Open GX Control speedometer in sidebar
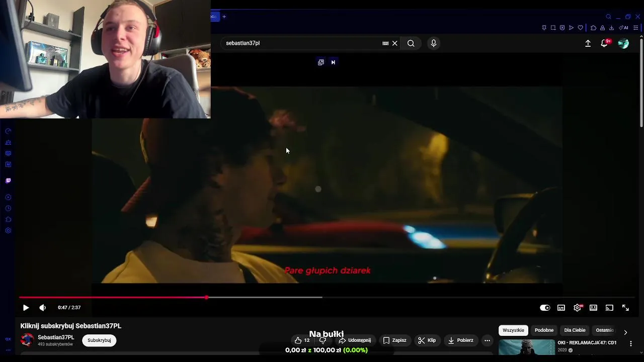Screen dimensions: 644x362 coord(8,131)
